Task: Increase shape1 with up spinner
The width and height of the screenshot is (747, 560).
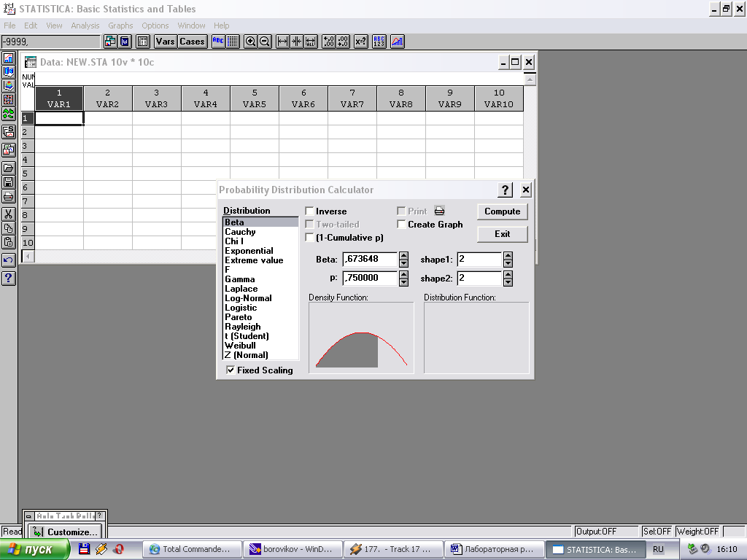Action: pos(508,256)
